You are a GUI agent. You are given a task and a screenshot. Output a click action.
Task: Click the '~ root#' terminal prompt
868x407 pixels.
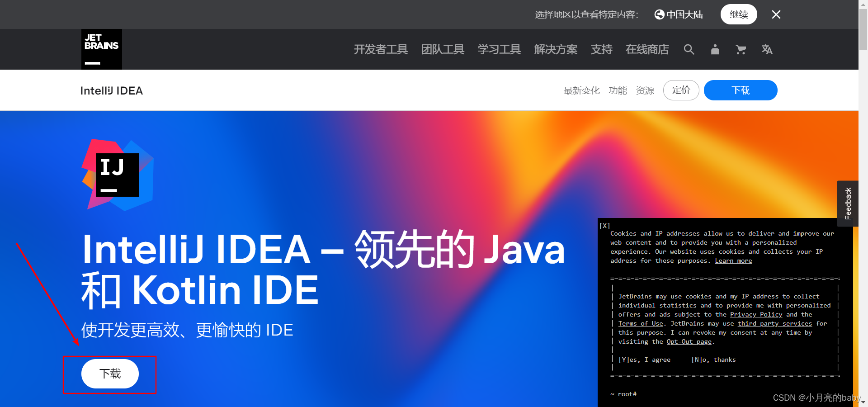click(x=623, y=394)
